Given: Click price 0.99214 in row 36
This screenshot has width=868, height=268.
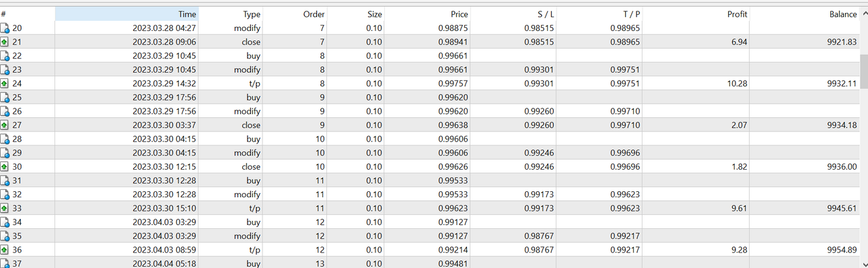Looking at the screenshot, I should click(453, 250).
